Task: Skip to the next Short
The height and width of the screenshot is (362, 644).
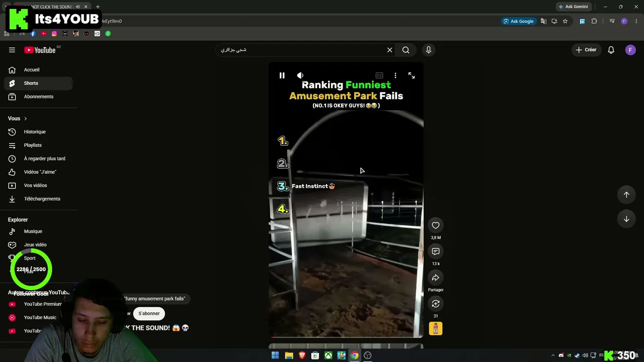Action: click(626, 219)
